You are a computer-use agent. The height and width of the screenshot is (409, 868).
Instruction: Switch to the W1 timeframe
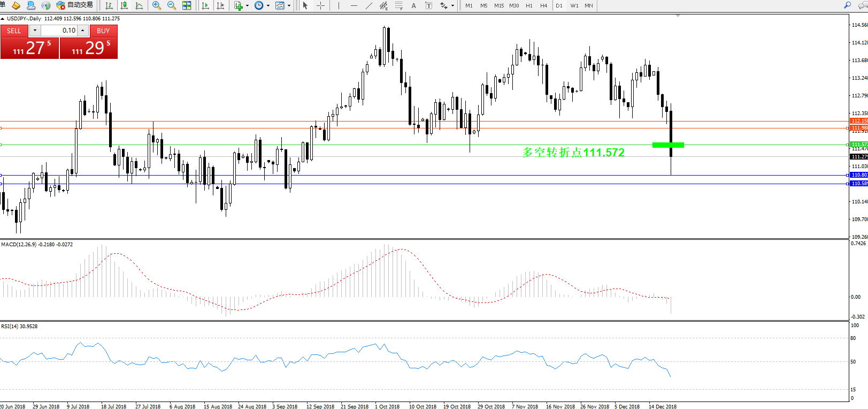point(574,5)
